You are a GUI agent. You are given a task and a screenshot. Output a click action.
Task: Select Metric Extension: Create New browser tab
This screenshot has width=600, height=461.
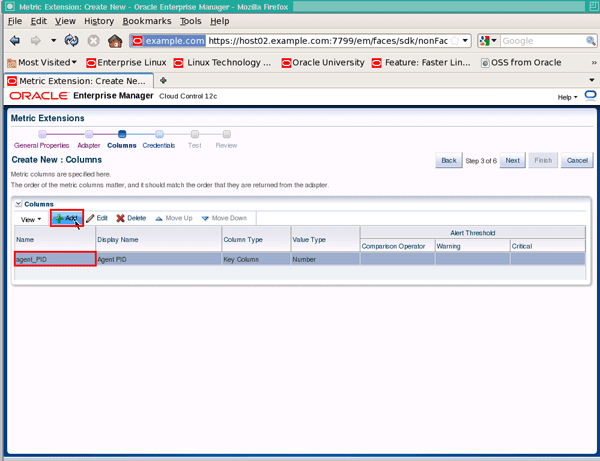(79, 81)
